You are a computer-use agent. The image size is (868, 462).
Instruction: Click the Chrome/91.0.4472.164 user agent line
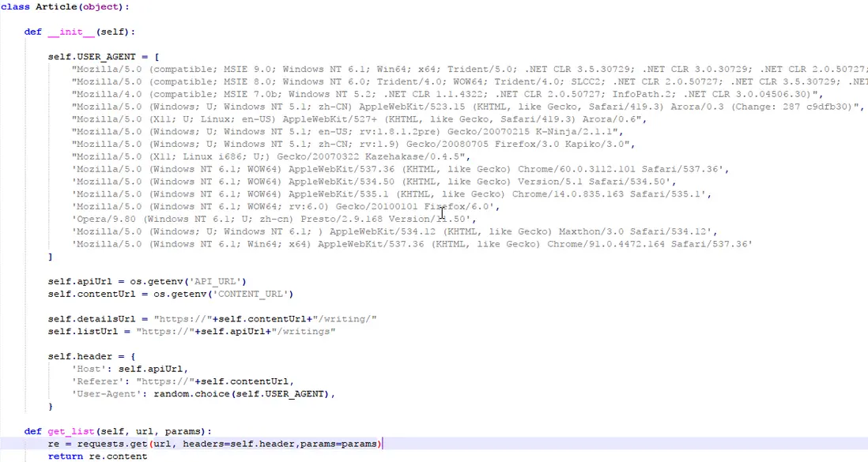tap(412, 244)
